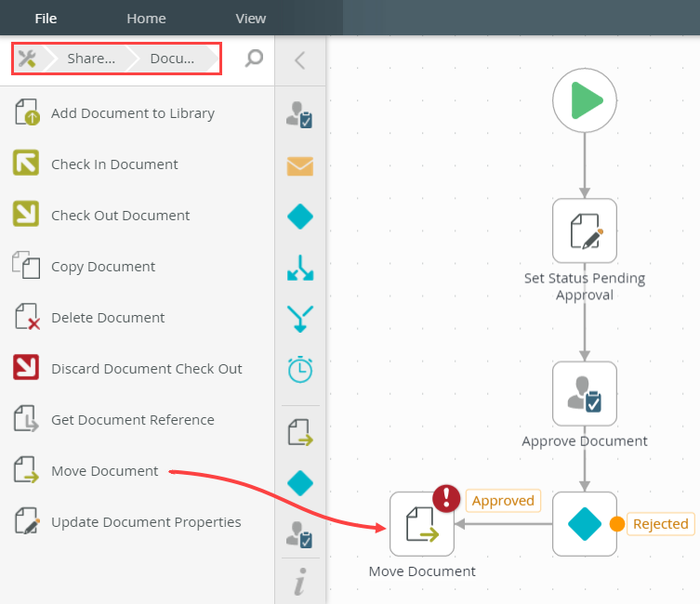Screen dimensions: 700x604
Task: Select the merge arrows sidebar icon
Action: click(x=300, y=319)
